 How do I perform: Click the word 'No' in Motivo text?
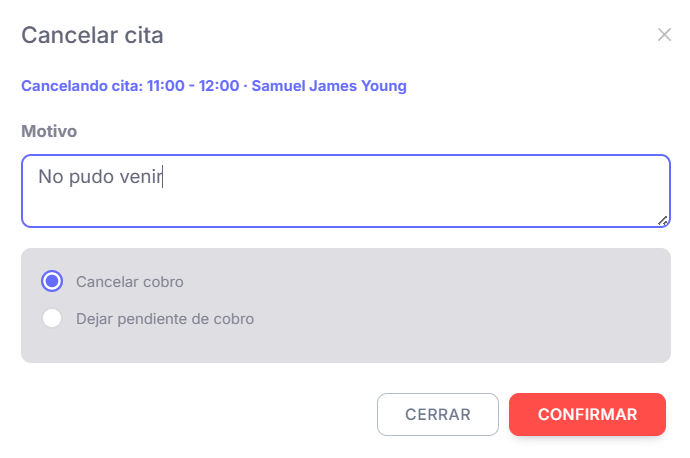[x=50, y=177]
